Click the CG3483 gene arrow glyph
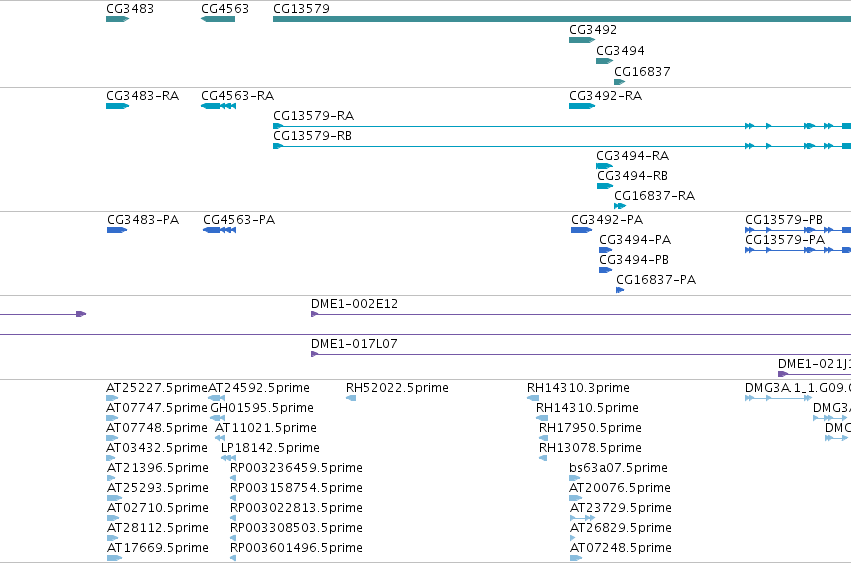This screenshot has height=563, width=851. click(x=117, y=19)
